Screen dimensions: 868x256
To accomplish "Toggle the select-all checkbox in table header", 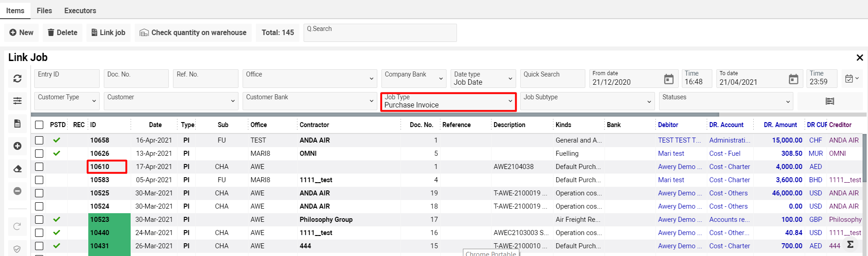I will (39, 125).
